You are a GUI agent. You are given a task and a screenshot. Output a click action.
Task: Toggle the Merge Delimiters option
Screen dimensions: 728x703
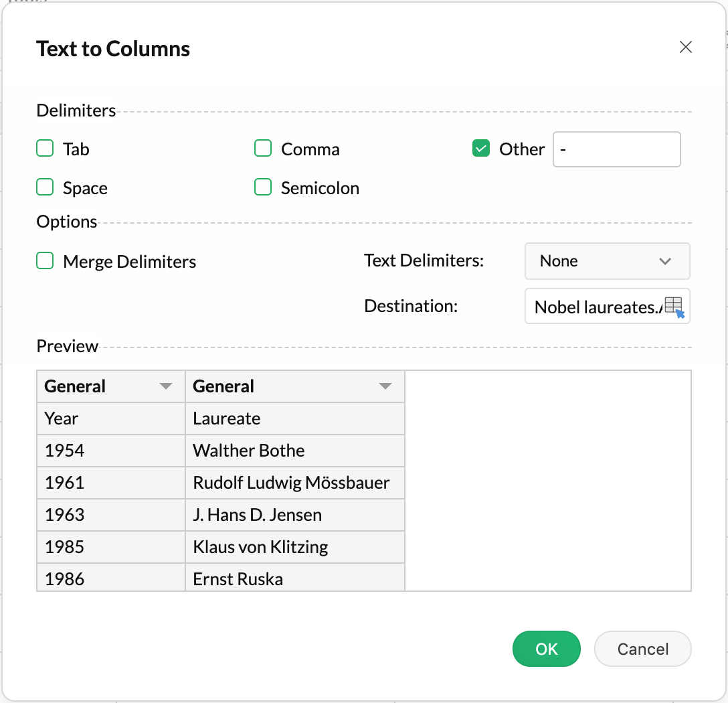45,261
